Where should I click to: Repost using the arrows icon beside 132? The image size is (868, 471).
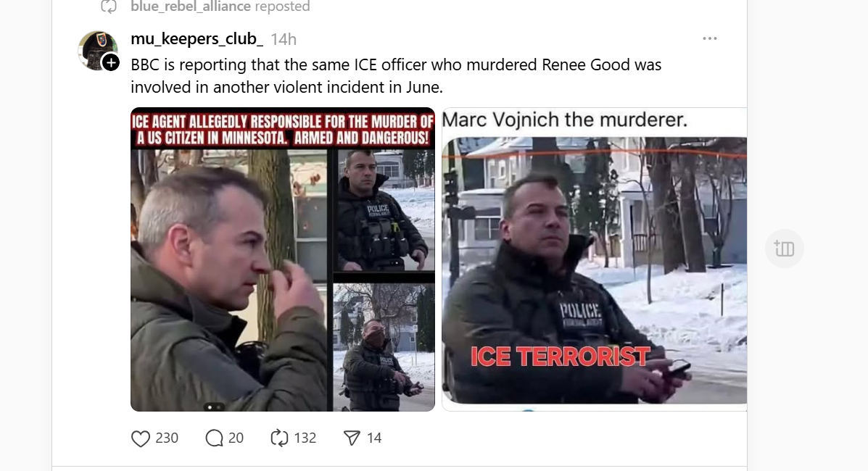click(x=280, y=438)
